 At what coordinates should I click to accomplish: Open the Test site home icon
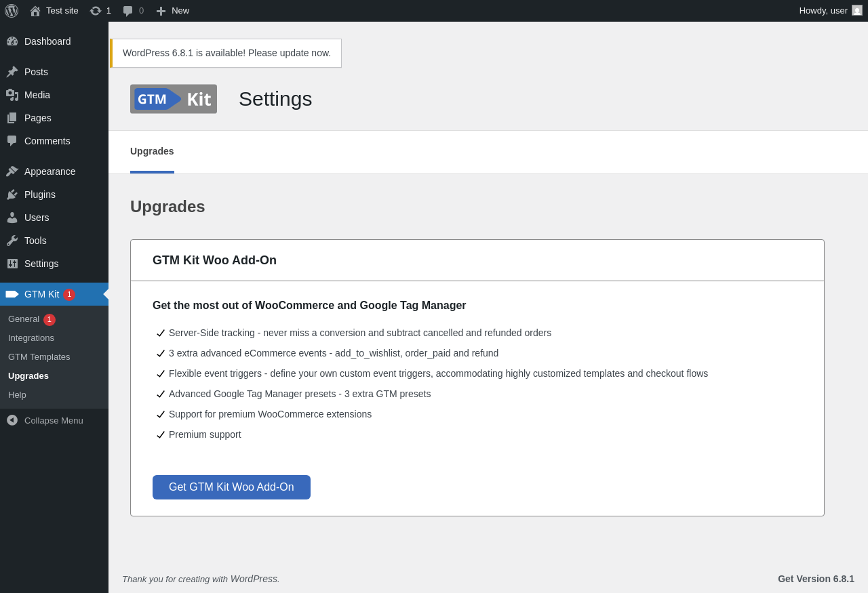pyautogui.click(x=35, y=11)
